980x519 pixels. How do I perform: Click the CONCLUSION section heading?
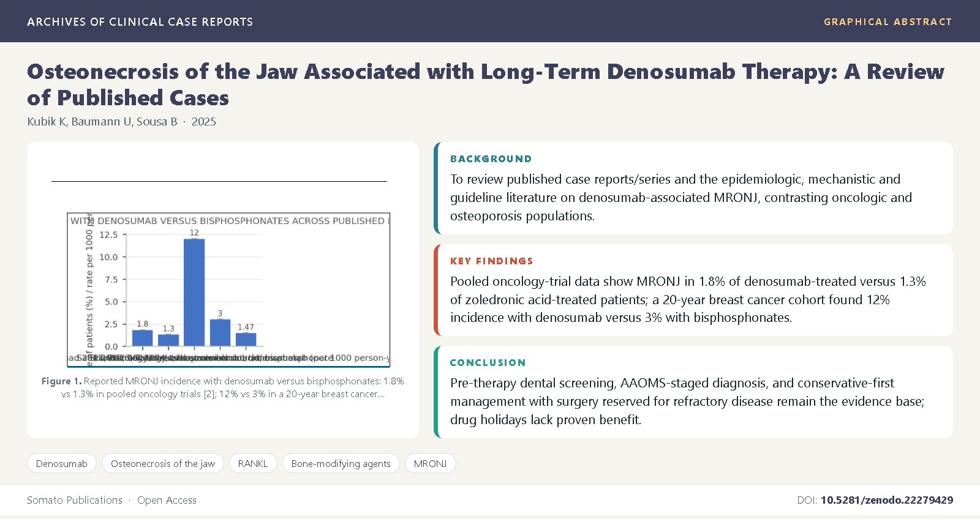[x=488, y=362]
